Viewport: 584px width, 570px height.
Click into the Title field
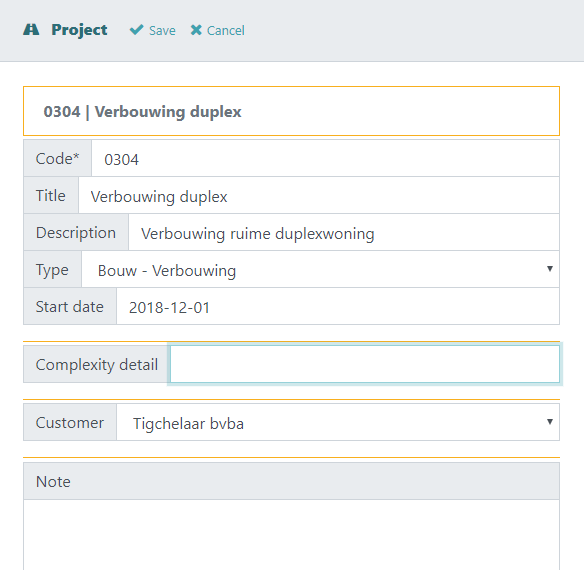click(x=319, y=195)
